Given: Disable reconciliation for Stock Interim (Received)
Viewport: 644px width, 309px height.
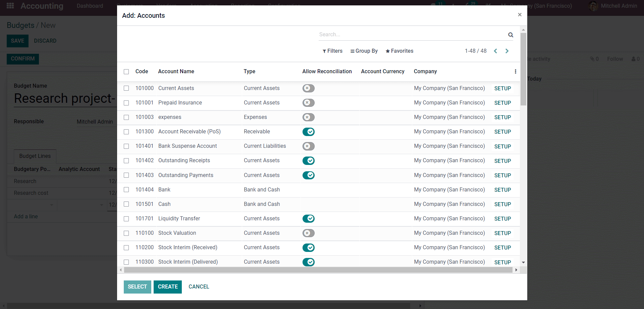Looking at the screenshot, I should point(308,248).
